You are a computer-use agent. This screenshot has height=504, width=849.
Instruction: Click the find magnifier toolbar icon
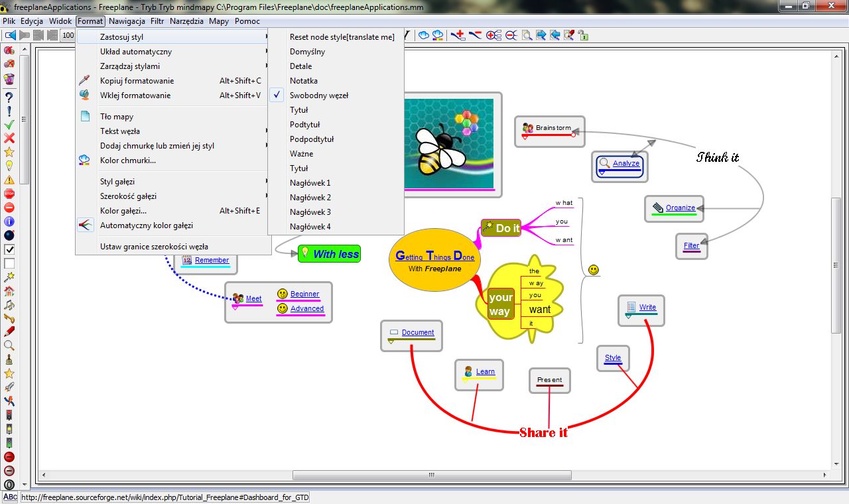point(527,35)
